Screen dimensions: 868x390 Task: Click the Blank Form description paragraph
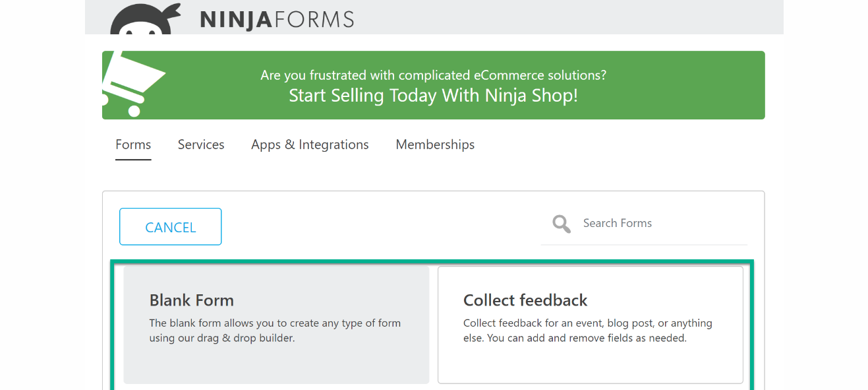pos(275,331)
